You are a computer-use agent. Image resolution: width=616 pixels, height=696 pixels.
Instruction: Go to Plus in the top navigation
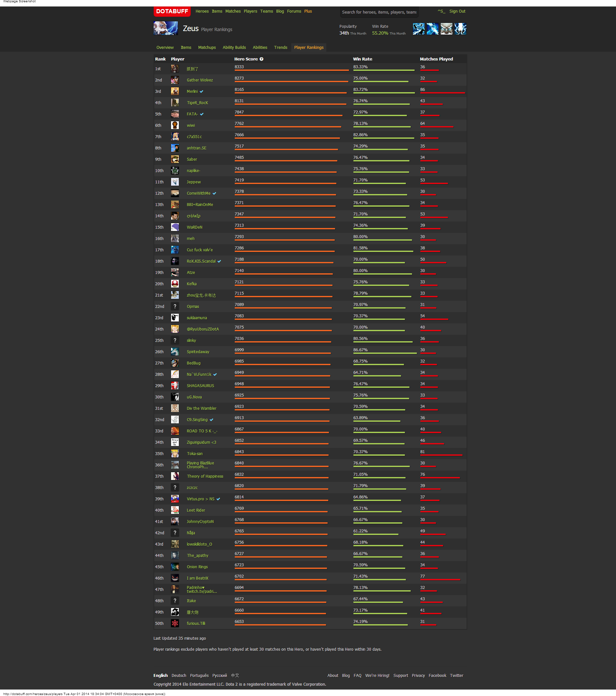coord(308,11)
